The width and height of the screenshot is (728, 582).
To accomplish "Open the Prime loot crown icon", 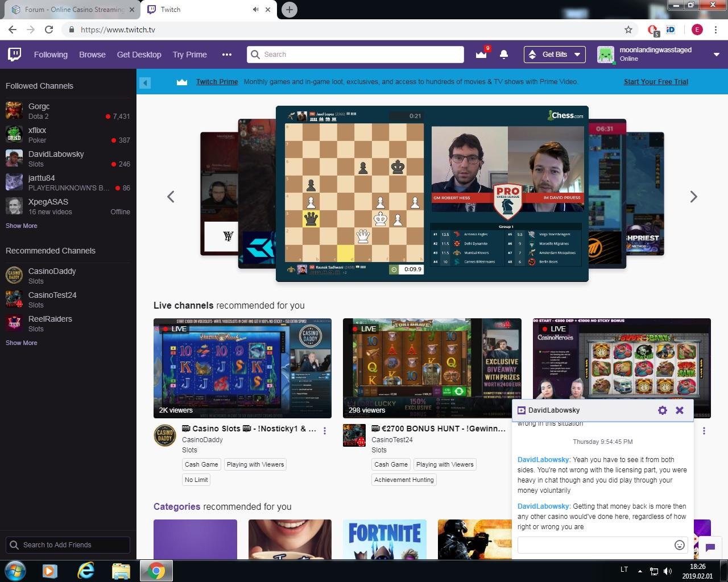I will pos(481,55).
